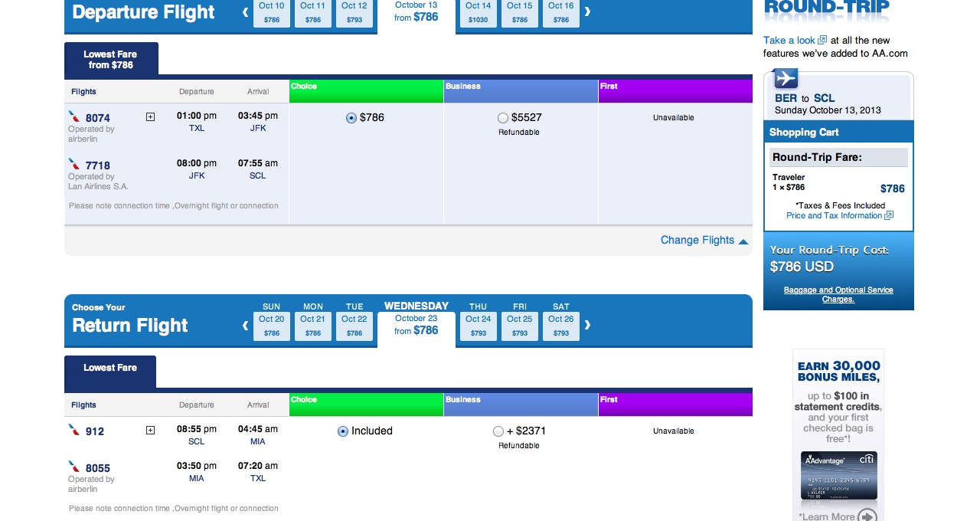
Task: Click the external link icon next to Take a look
Action: (x=822, y=40)
